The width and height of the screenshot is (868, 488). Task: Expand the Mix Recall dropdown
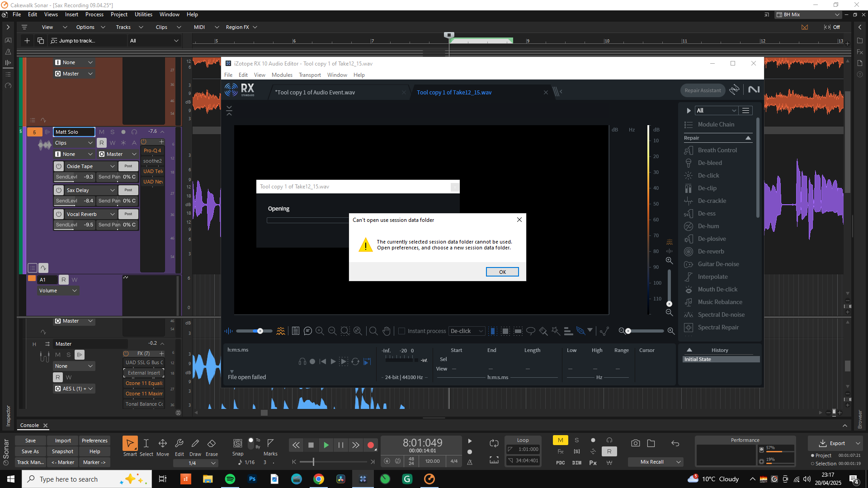(656, 462)
